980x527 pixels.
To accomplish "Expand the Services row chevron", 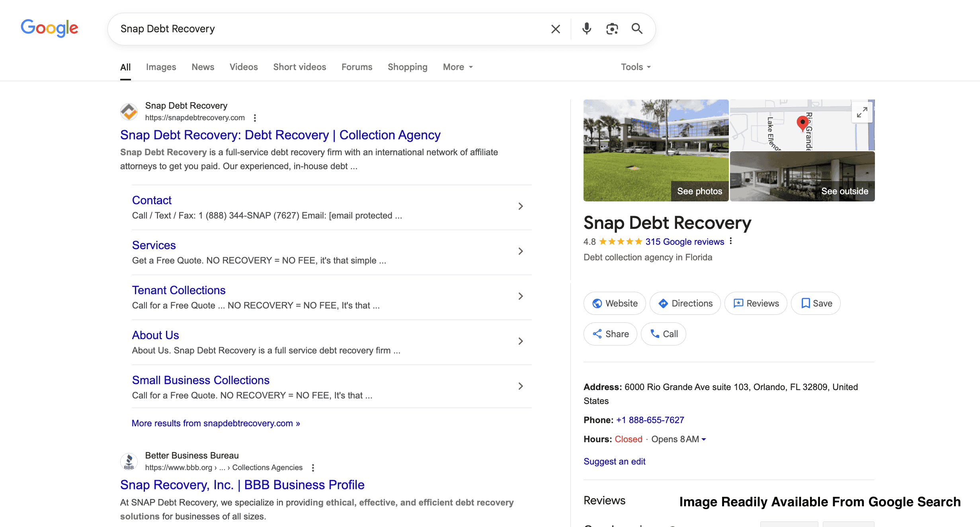I will click(x=521, y=251).
